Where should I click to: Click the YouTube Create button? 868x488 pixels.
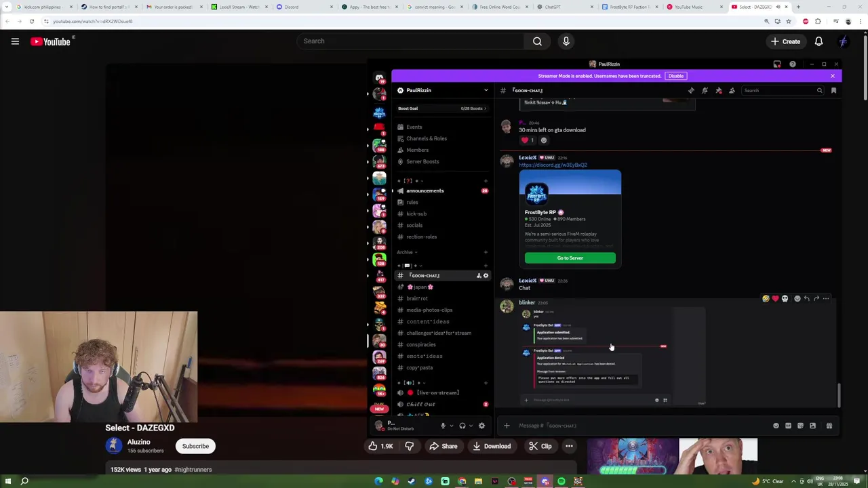785,41
